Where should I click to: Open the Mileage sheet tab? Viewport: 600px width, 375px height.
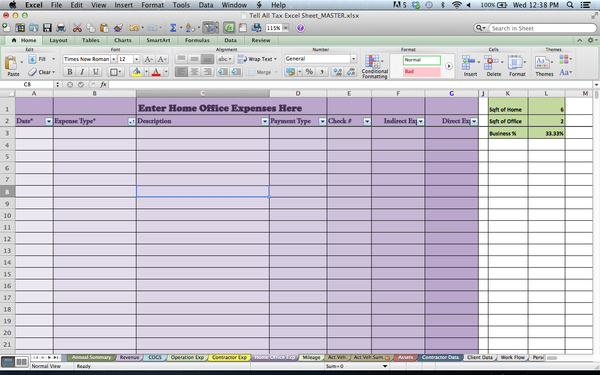(x=311, y=357)
